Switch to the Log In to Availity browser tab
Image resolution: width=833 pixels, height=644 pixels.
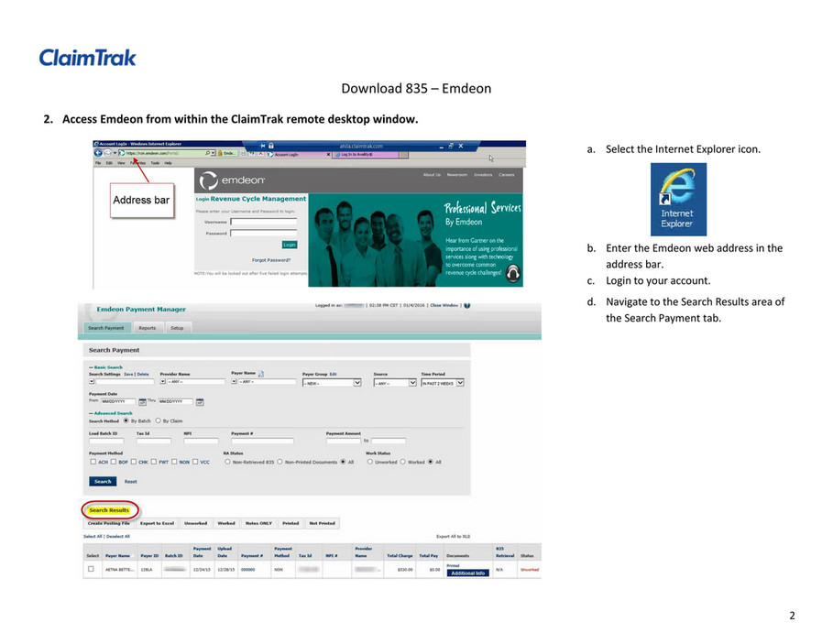point(366,155)
